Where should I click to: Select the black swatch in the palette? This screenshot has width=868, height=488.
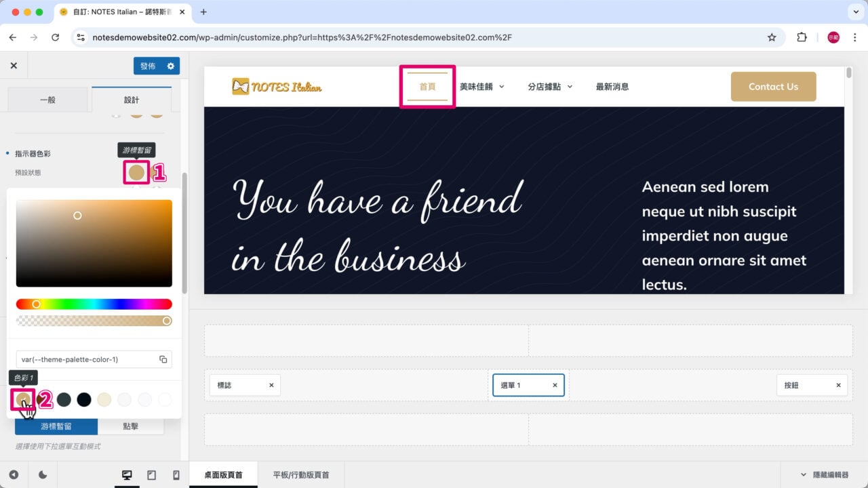(x=84, y=399)
